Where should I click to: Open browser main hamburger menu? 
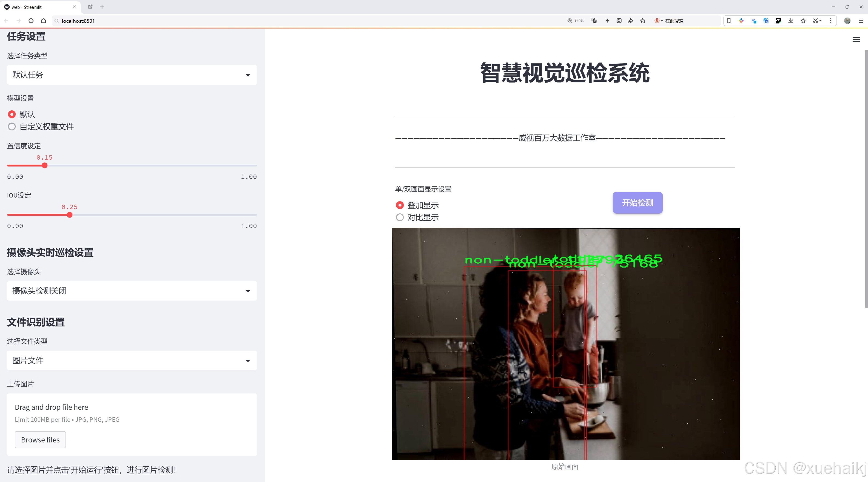861,21
